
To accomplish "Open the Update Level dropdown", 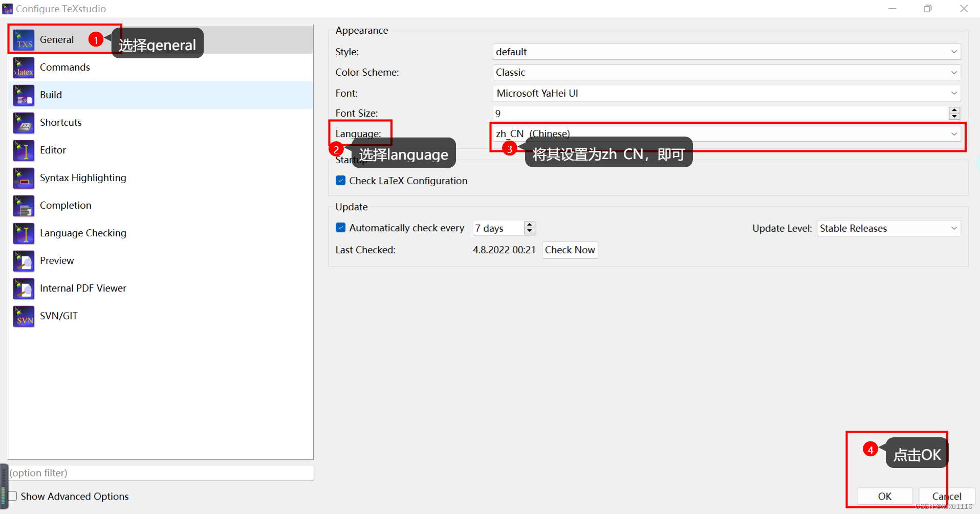I will pos(889,228).
